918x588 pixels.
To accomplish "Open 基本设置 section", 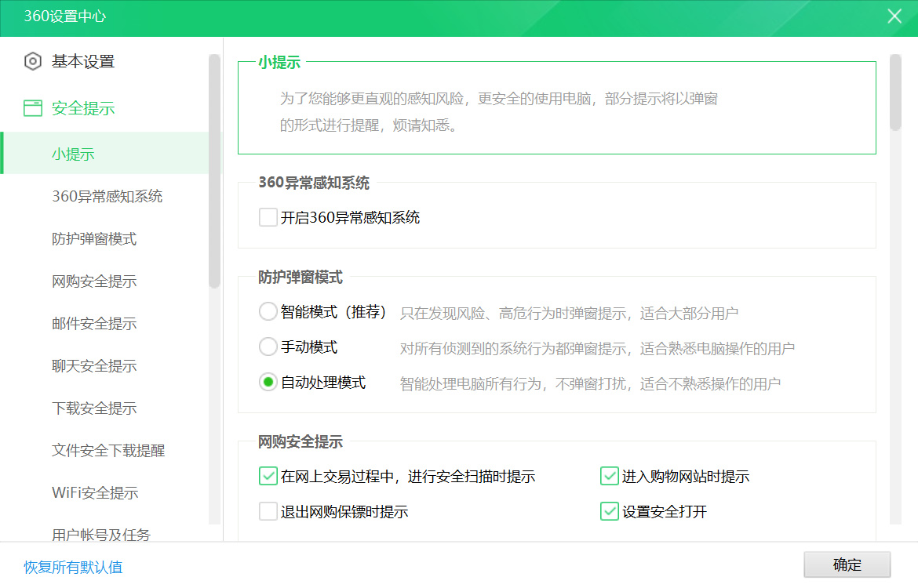I will (x=82, y=61).
